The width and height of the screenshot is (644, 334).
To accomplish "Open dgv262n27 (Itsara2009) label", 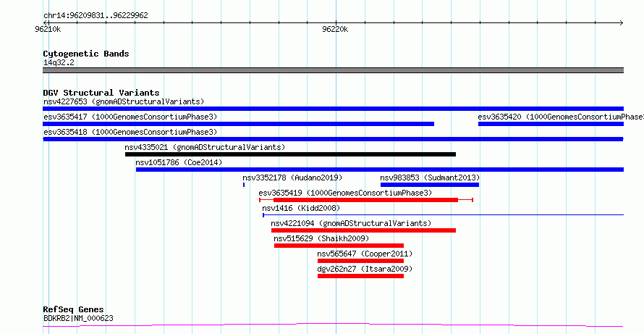I will click(365, 269).
